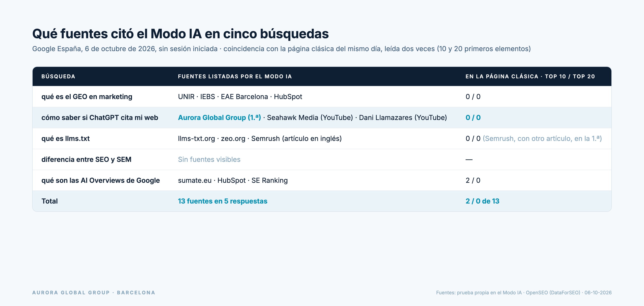The width and height of the screenshot is (644, 306).
Task: Click the 'EN LA PÁGINA CLÁSICA · TOP 10 / TOP 20' header
Action: click(x=530, y=76)
